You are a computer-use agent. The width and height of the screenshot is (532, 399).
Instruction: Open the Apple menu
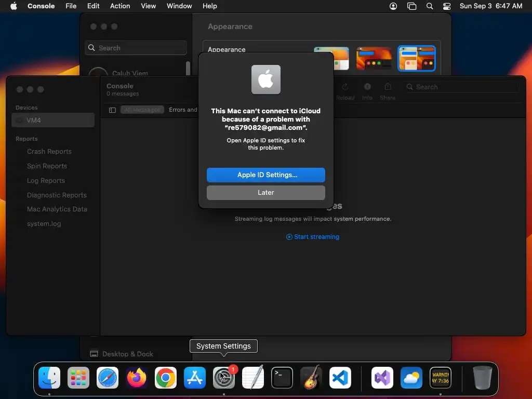pyautogui.click(x=14, y=6)
